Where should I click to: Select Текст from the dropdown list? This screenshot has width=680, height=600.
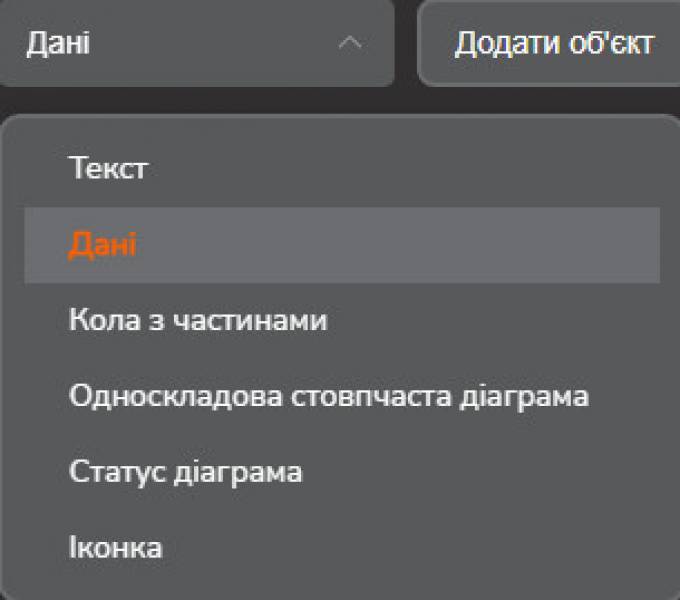[108, 167]
